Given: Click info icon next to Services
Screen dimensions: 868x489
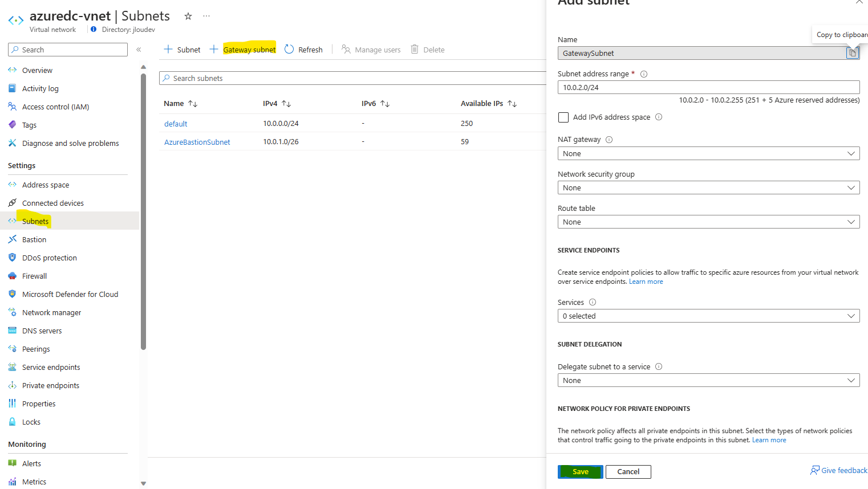Looking at the screenshot, I should [593, 302].
